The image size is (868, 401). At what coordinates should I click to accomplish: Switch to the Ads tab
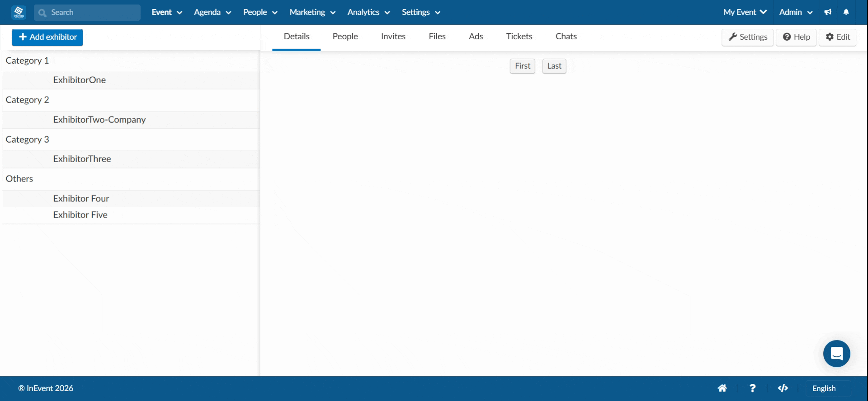[476, 37]
